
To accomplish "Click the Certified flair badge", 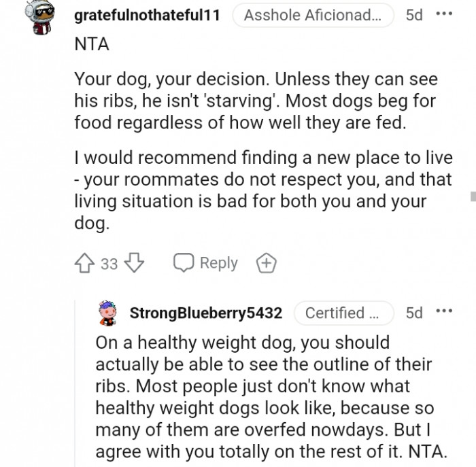I will 343,313.
